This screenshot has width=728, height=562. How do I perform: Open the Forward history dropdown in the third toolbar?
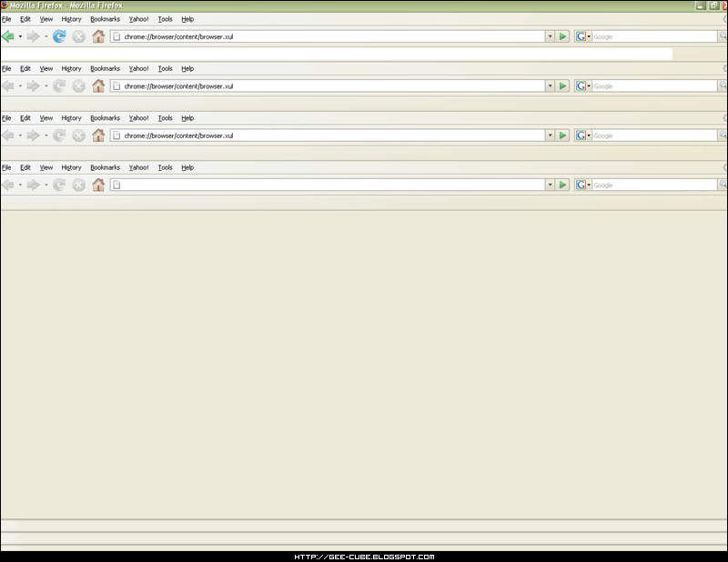click(46, 135)
